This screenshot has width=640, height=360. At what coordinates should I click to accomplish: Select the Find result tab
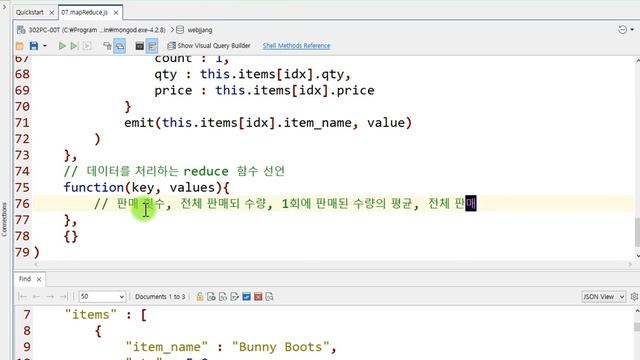pos(24,279)
